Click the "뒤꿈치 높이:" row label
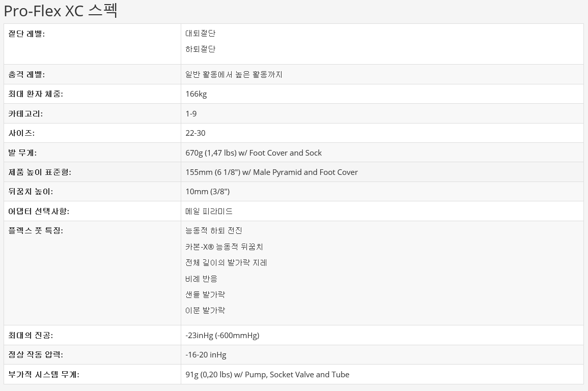Viewport: 588px width, 391px height. pyautogui.click(x=31, y=192)
